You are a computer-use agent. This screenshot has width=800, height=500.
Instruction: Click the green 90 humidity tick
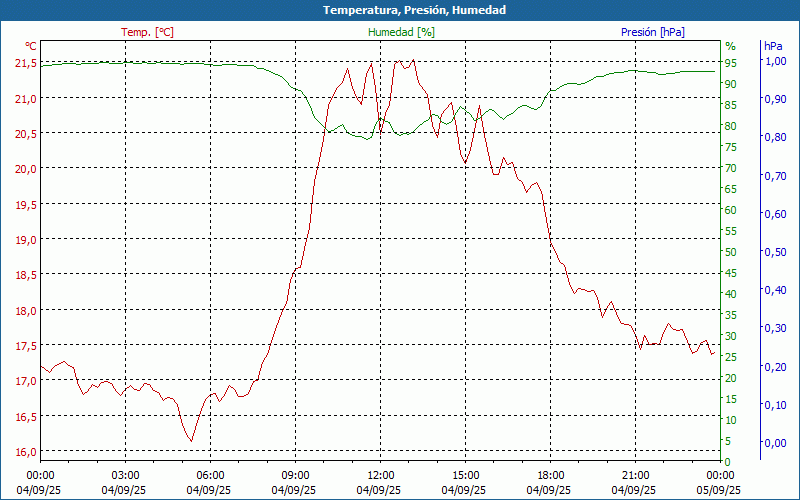(x=731, y=84)
